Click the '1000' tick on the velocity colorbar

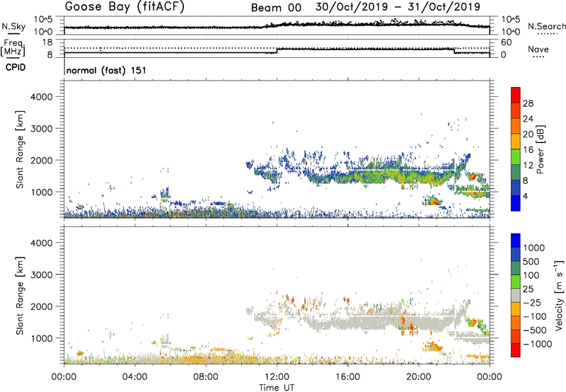click(x=533, y=248)
